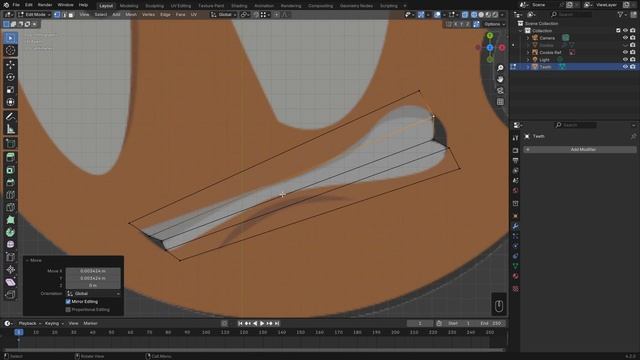Select the Spin tool
640x360 pixels.
click(x=11, y=232)
